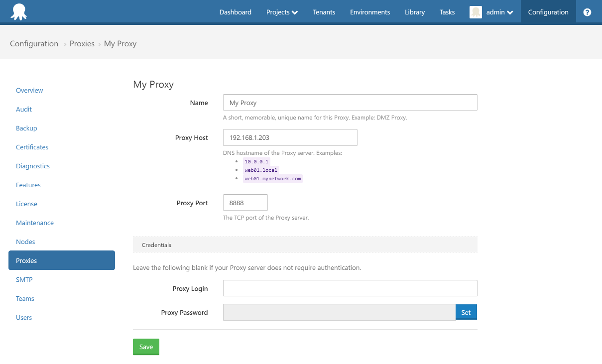Click the admin profile avatar image
The height and width of the screenshot is (364, 602).
(x=476, y=12)
